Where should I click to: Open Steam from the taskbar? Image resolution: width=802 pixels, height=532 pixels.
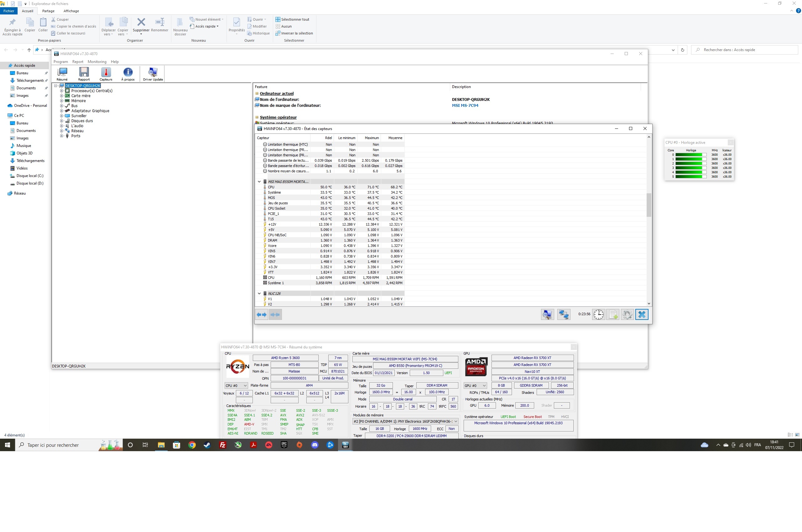[207, 445]
